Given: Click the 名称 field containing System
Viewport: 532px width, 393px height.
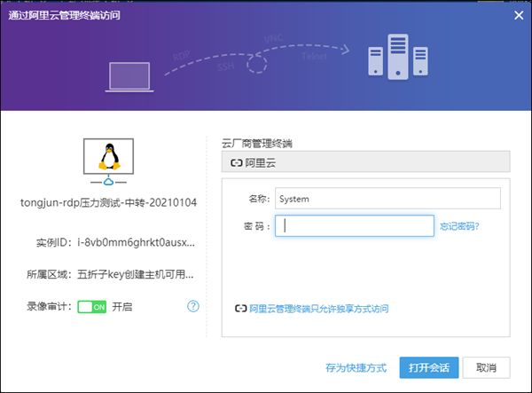Looking at the screenshot, I should (x=387, y=199).
